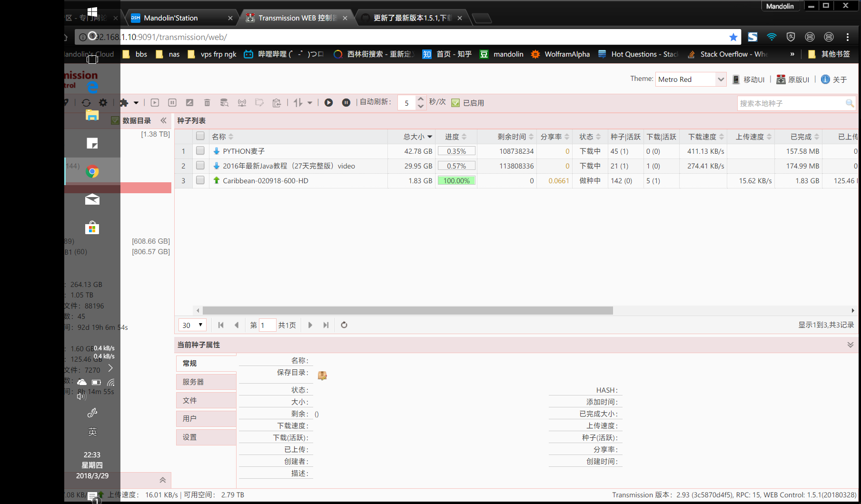Check the checkbox for PYTHON麦子 torrent
The image size is (861, 504).
point(200,151)
